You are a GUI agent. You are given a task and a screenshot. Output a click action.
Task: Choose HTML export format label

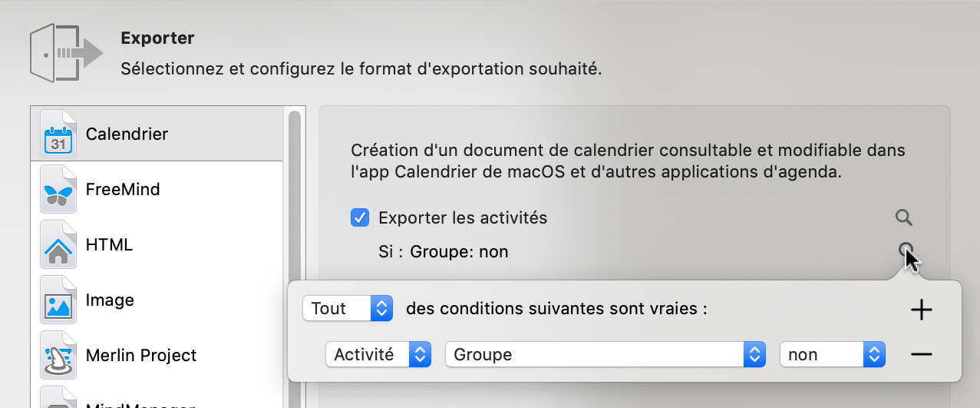coord(109,244)
